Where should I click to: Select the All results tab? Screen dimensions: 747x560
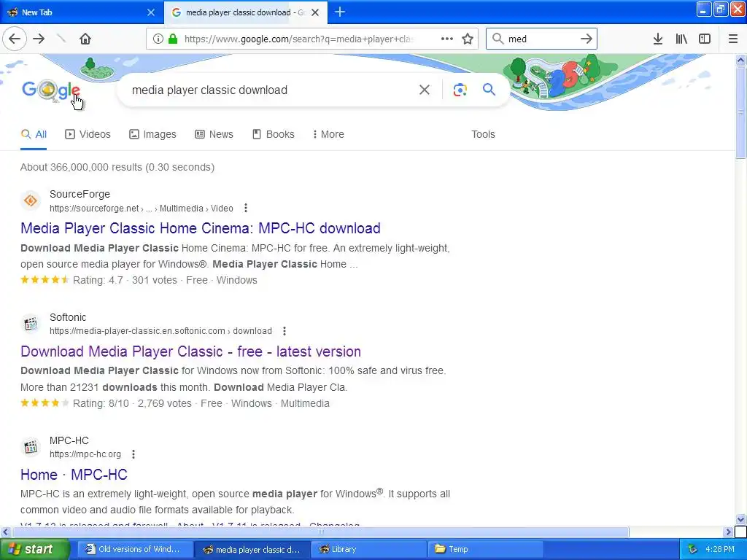(34, 134)
